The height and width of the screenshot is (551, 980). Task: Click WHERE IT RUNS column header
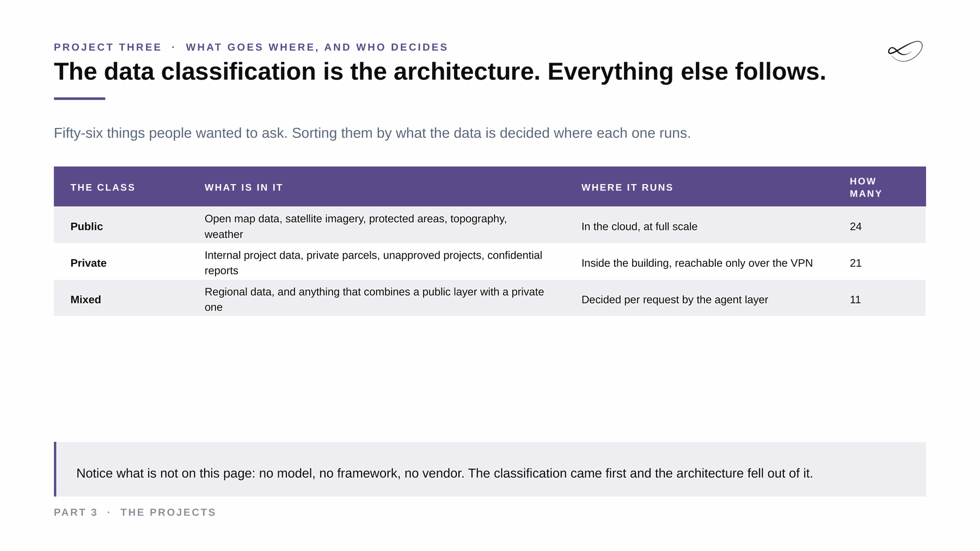click(627, 187)
